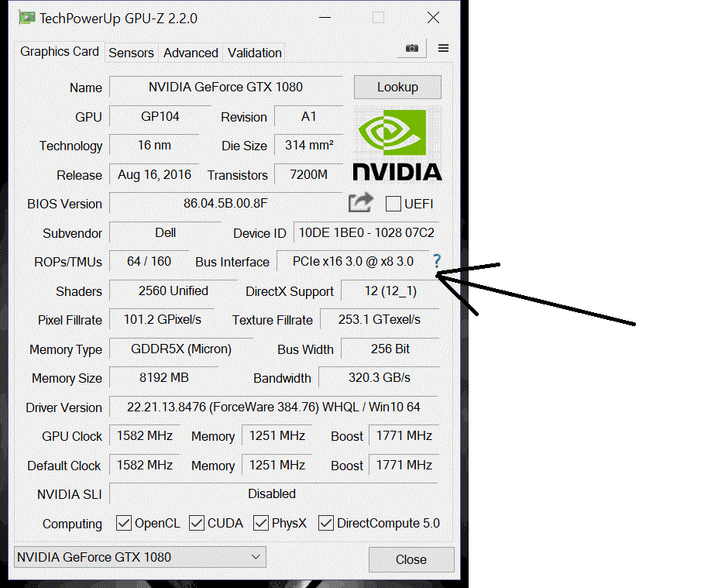Switch to the Validation tab

254,53
